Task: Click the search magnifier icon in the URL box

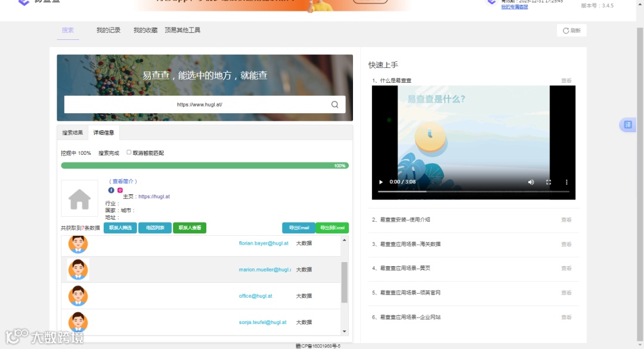Action: (335, 105)
